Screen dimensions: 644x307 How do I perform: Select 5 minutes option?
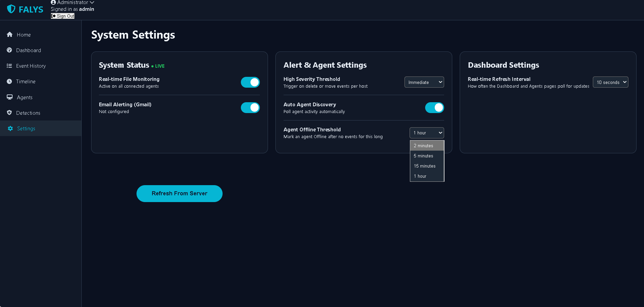[x=427, y=156]
